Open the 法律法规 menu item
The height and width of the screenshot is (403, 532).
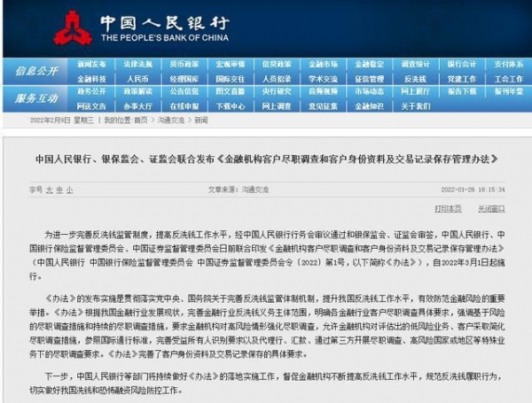tap(137, 65)
